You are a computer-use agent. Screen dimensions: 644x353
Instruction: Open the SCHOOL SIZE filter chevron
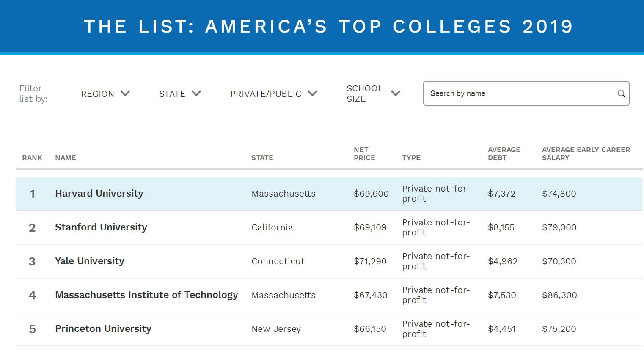point(396,93)
